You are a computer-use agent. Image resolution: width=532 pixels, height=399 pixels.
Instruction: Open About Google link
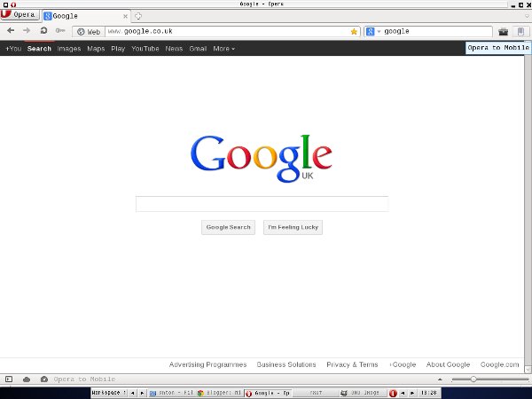pos(448,364)
